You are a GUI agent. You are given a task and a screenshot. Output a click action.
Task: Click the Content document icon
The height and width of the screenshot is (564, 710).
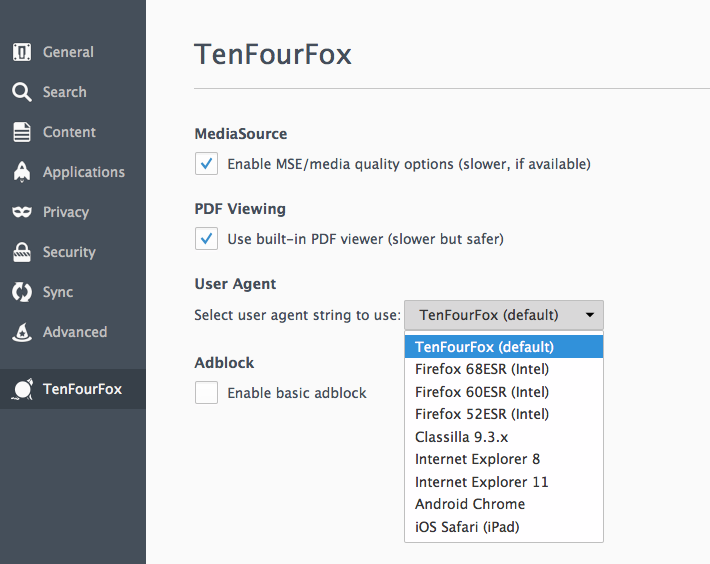point(22,132)
